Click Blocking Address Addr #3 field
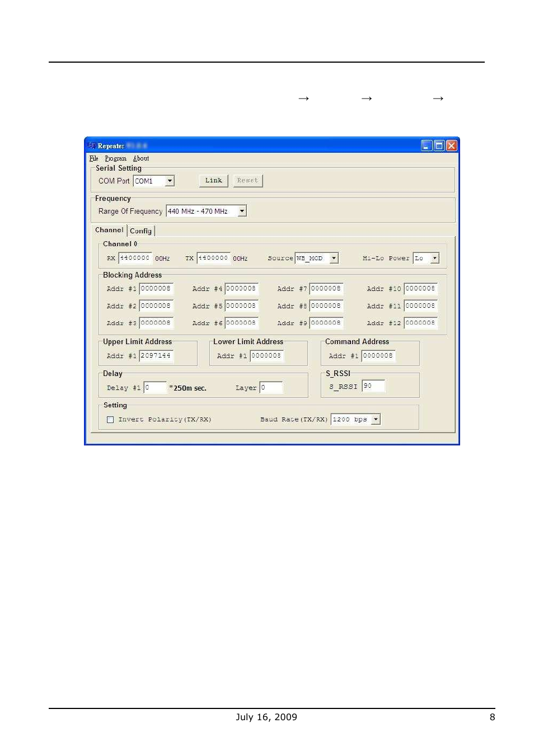This screenshot has width=534, height=756. click(x=156, y=323)
